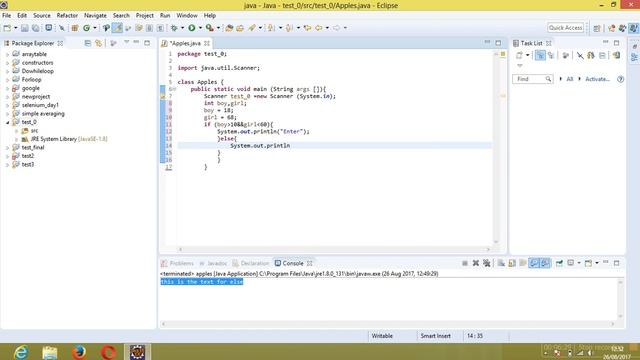The height and width of the screenshot is (360, 640).
Task: Click the editor horizontal scrollbar
Action: tap(334, 249)
